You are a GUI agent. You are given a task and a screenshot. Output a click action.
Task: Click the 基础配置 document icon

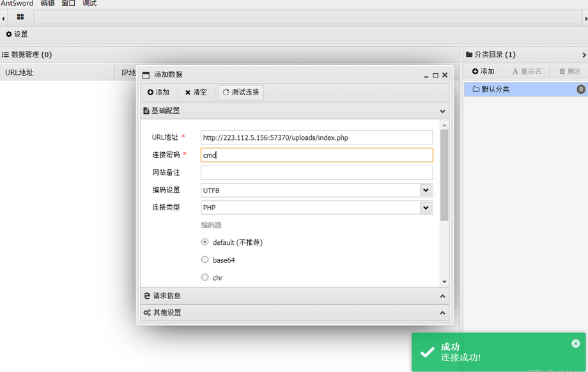146,111
